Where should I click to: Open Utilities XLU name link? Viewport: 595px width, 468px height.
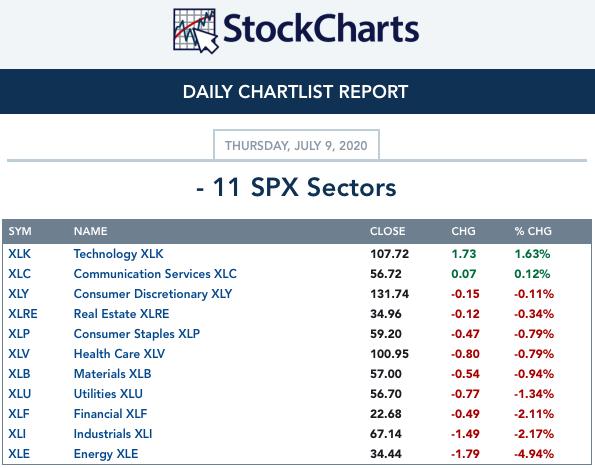[x=108, y=394]
